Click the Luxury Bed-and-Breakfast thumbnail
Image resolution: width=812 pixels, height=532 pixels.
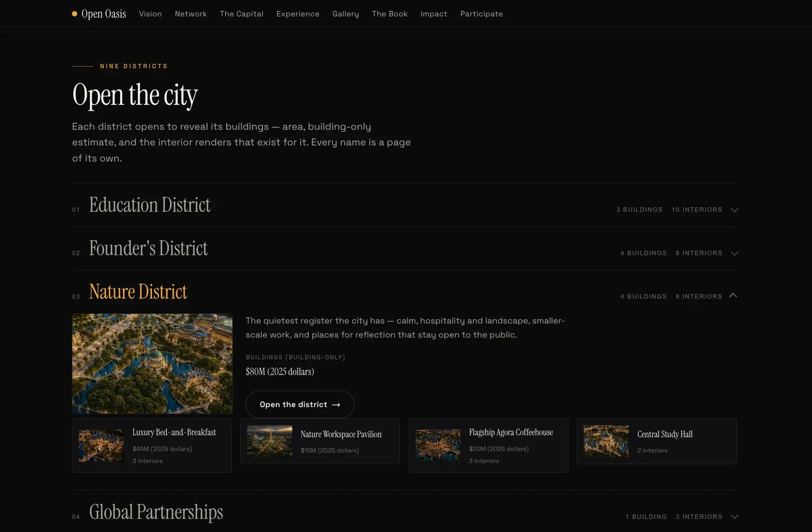(101, 446)
